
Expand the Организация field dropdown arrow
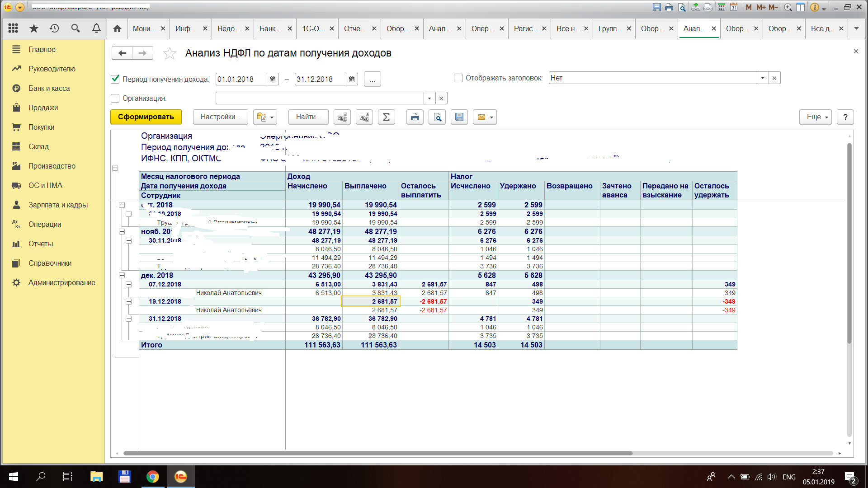[429, 98]
